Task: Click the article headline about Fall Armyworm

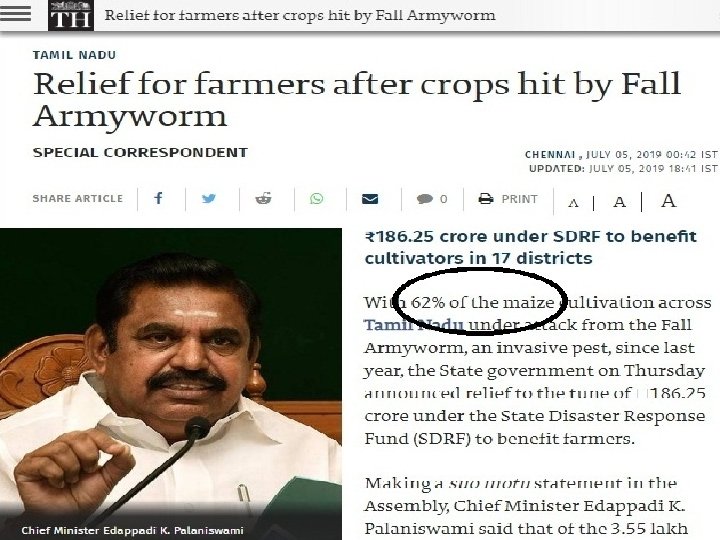Action: tap(356, 100)
